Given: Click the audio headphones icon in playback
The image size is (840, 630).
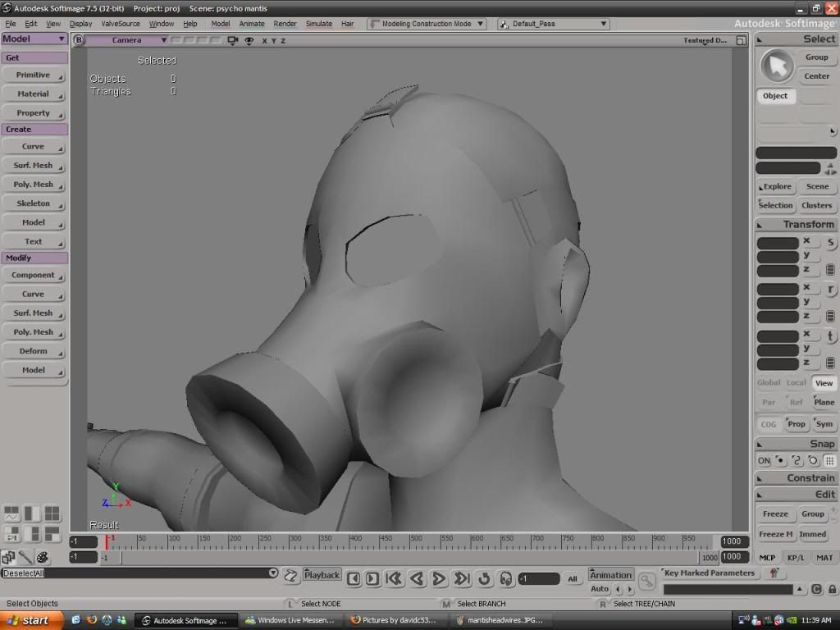Looking at the screenshot, I should (x=505, y=579).
